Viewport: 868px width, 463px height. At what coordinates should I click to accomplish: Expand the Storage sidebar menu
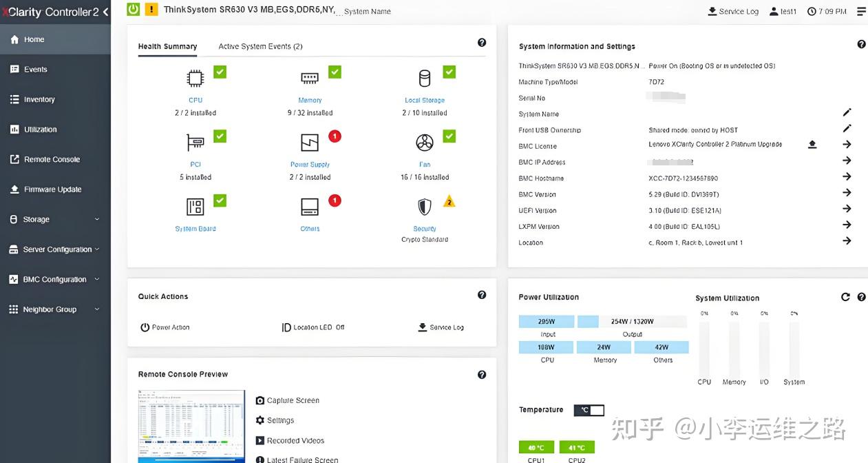click(55, 219)
